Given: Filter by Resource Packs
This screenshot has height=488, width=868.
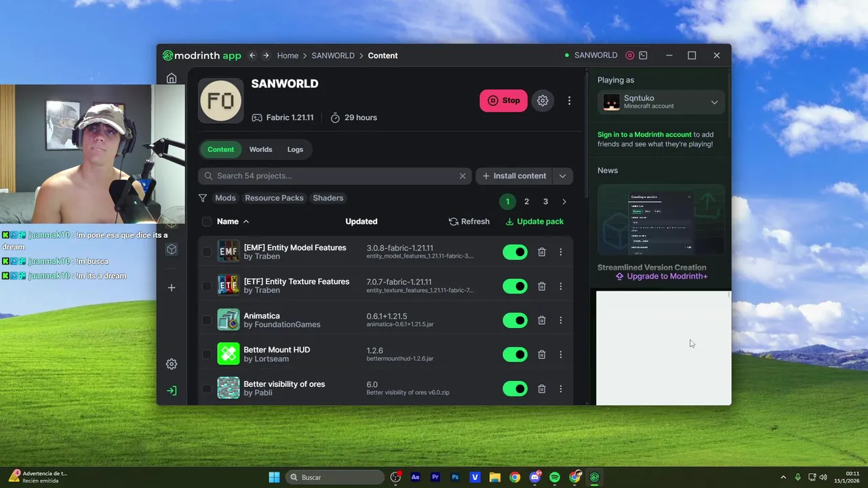Looking at the screenshot, I should pos(274,198).
